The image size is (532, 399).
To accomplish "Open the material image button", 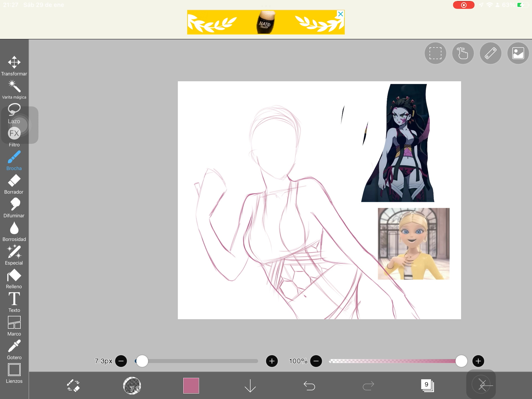I will (x=518, y=53).
